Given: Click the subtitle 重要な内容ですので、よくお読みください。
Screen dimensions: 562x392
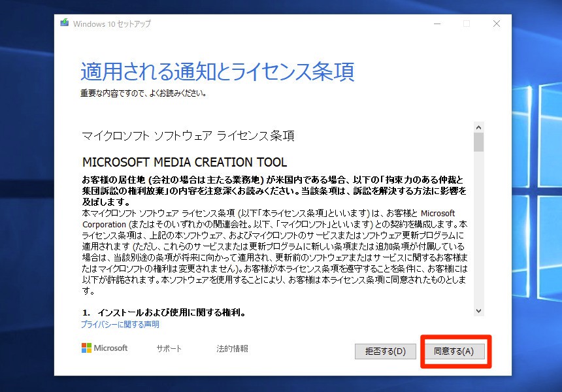Looking at the screenshot, I should [x=143, y=93].
